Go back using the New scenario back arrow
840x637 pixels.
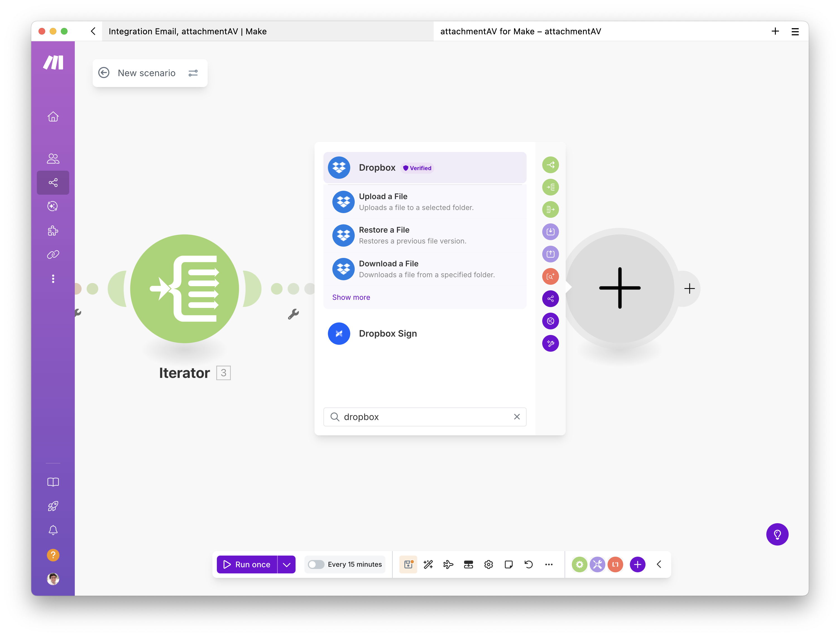click(104, 73)
